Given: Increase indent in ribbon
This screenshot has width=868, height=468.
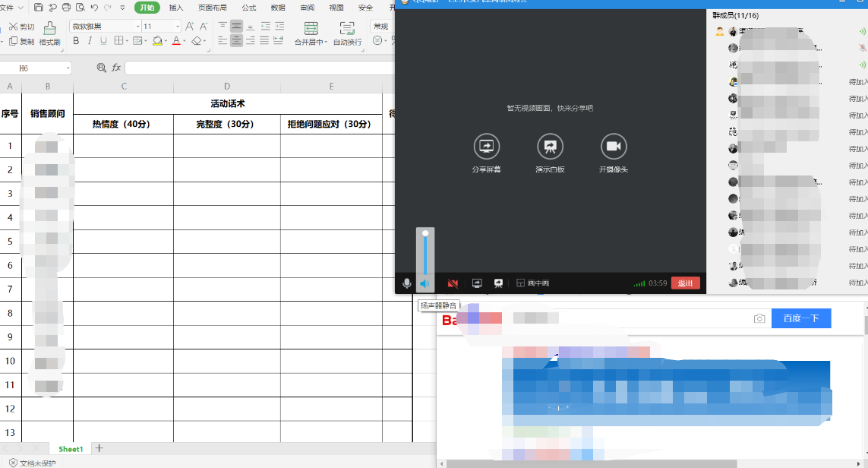Looking at the screenshot, I should click(x=279, y=26).
